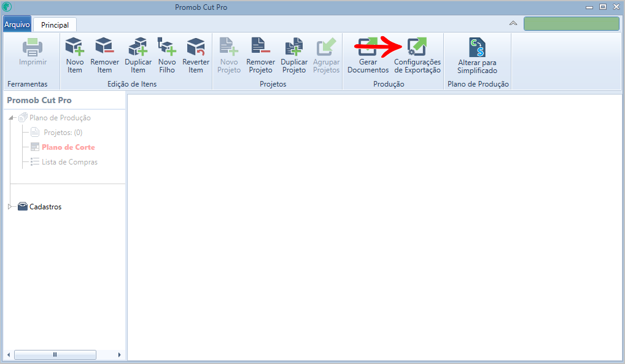The image size is (625, 364).
Task: Collapse the Plano de Produção tree node
Action: [x=11, y=118]
